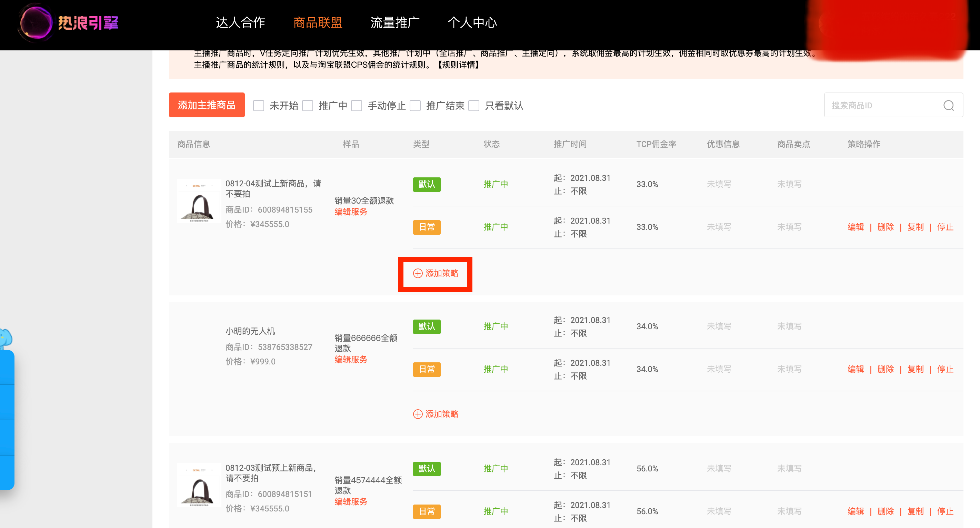
Task: Click 停止 in 34.0% 日常 row
Action: click(x=945, y=369)
